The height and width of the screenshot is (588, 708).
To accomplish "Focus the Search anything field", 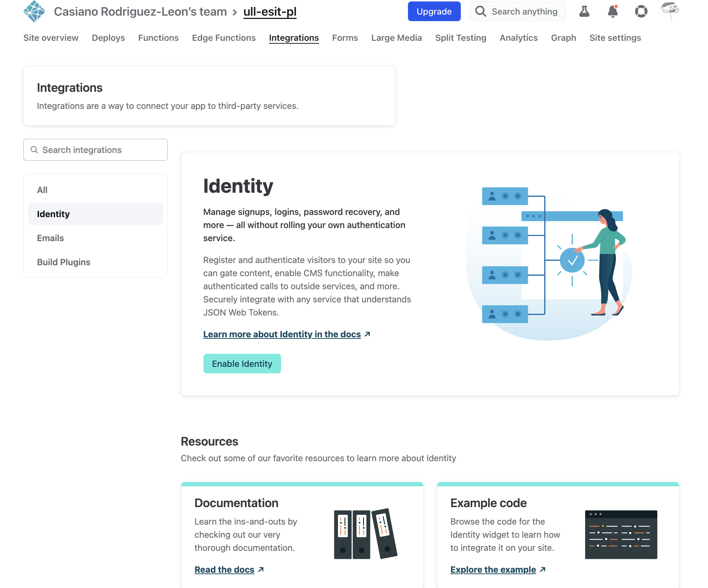I will [517, 11].
